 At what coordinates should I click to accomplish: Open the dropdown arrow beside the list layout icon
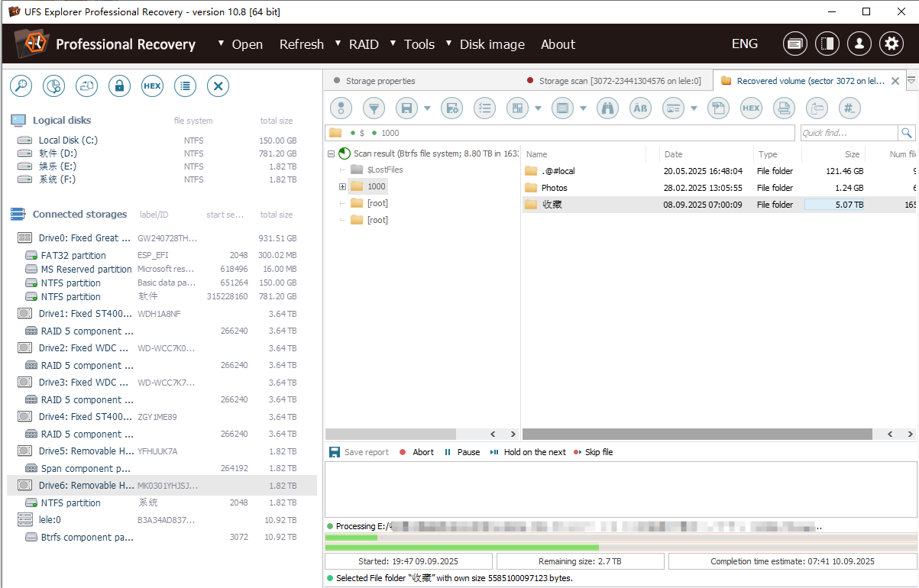tap(584, 108)
